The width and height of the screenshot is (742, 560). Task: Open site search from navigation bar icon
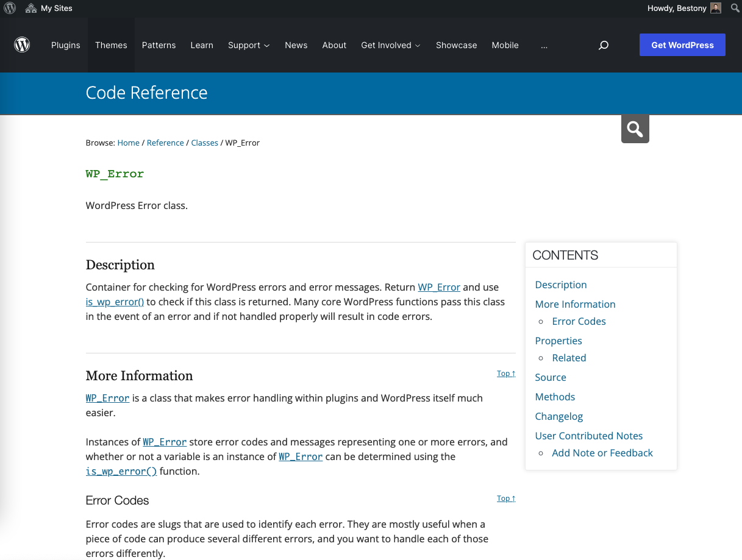click(604, 45)
